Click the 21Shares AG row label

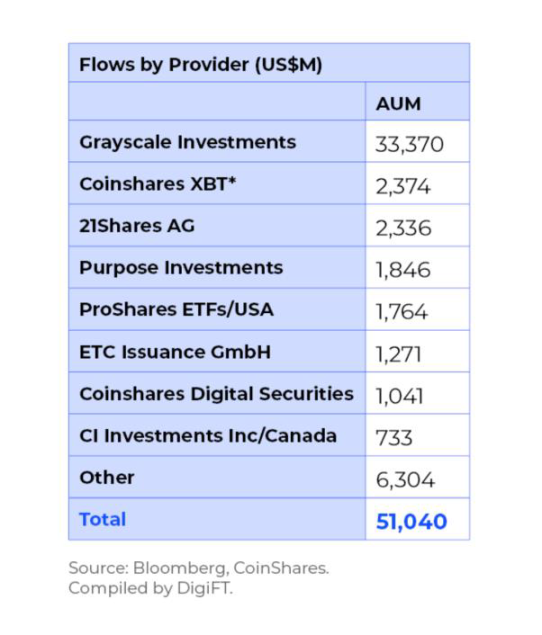[x=137, y=226]
